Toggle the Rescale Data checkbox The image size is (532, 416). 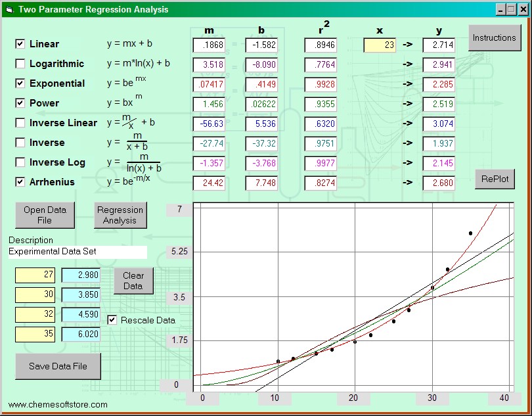[112, 320]
